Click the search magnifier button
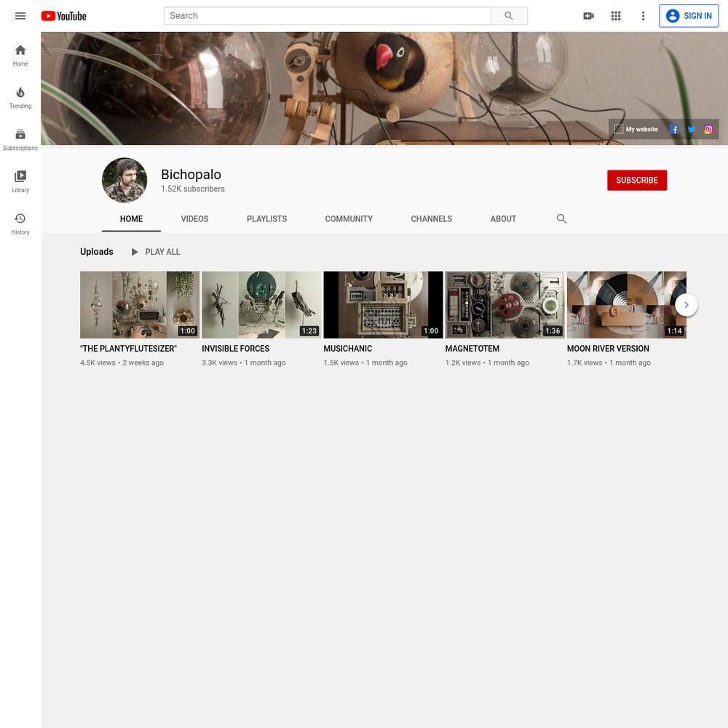 pos(509,16)
